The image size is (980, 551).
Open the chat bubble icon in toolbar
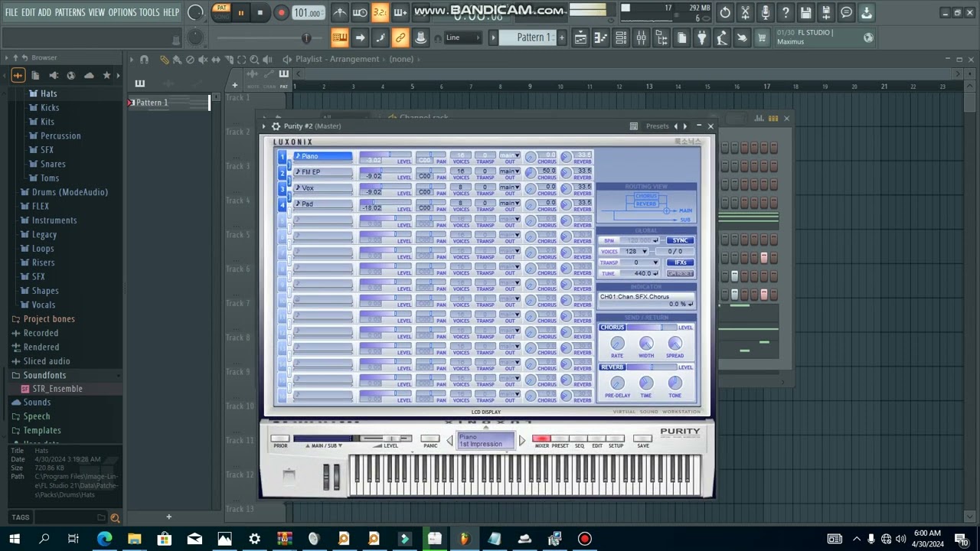[x=846, y=12]
